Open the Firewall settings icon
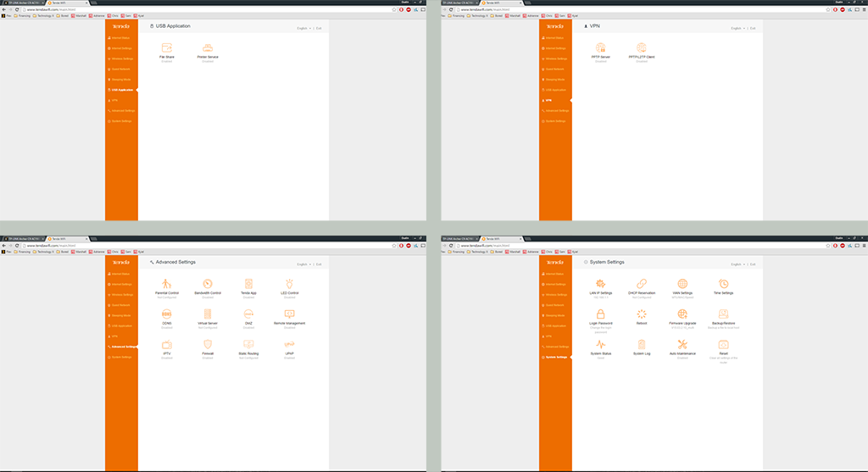Image resolution: width=868 pixels, height=472 pixels. 208,345
